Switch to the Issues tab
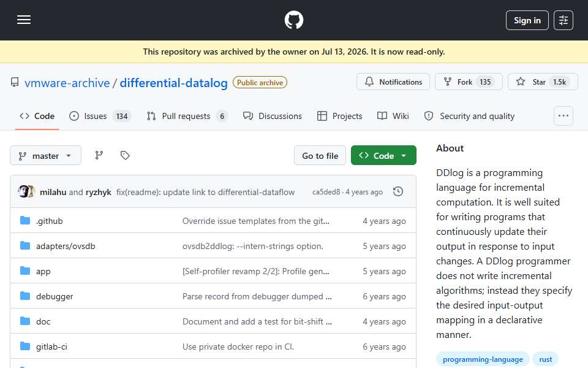 [x=100, y=116]
